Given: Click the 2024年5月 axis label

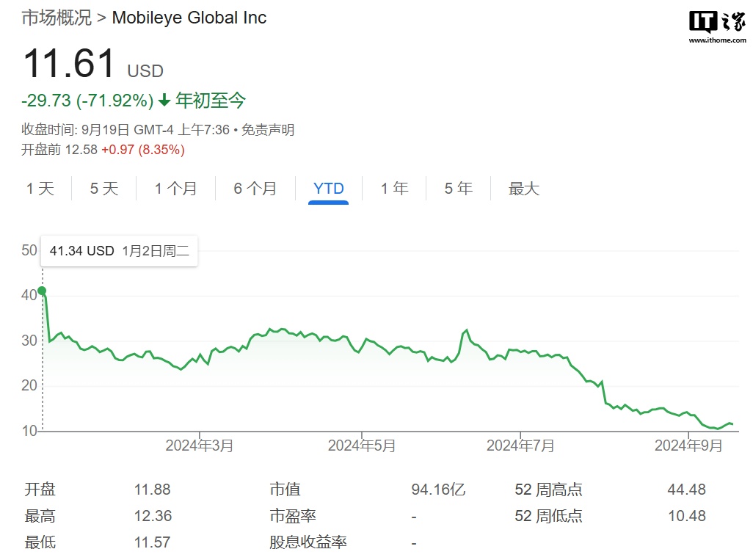Looking at the screenshot, I should point(362,446).
